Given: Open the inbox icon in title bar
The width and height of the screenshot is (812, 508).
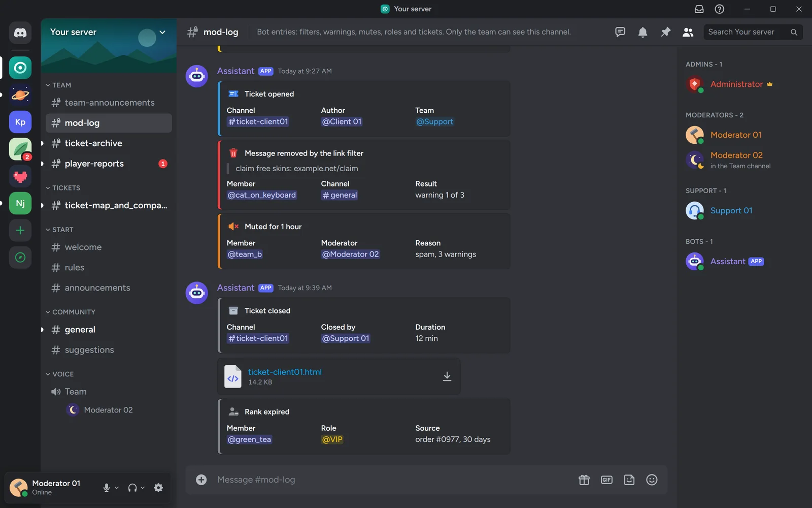Looking at the screenshot, I should click(699, 9).
